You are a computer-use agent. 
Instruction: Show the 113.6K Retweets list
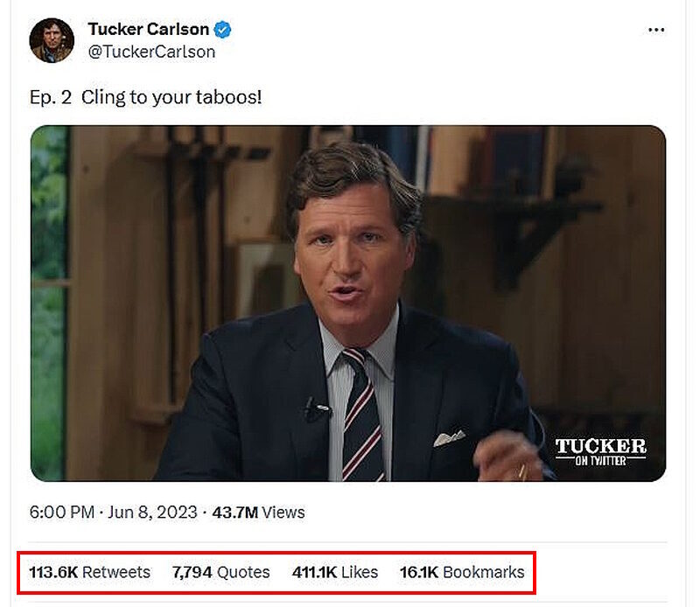(x=90, y=572)
